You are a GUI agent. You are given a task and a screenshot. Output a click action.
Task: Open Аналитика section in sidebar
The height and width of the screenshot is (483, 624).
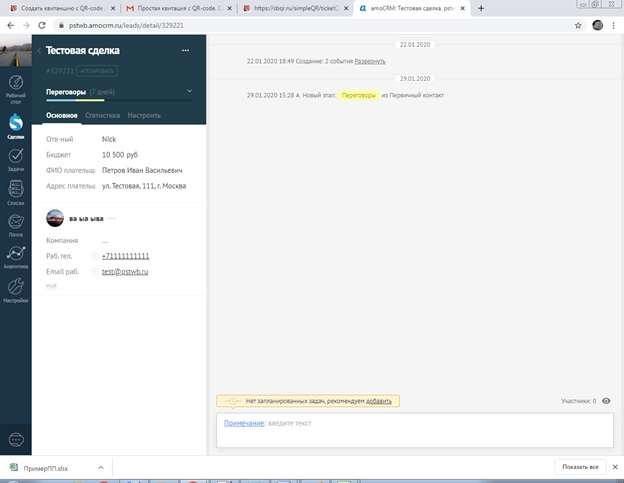click(15, 257)
